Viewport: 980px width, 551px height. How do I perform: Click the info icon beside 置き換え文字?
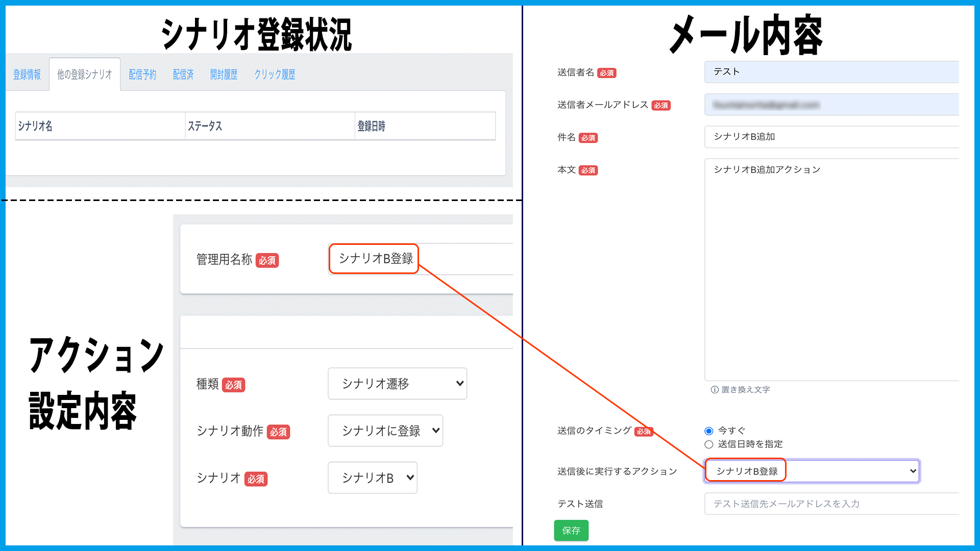point(715,390)
